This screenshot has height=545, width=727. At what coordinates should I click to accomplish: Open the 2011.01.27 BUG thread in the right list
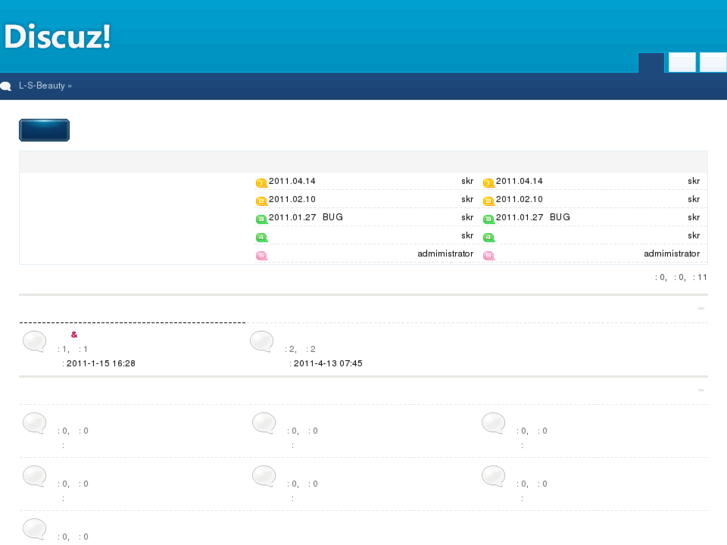click(533, 217)
